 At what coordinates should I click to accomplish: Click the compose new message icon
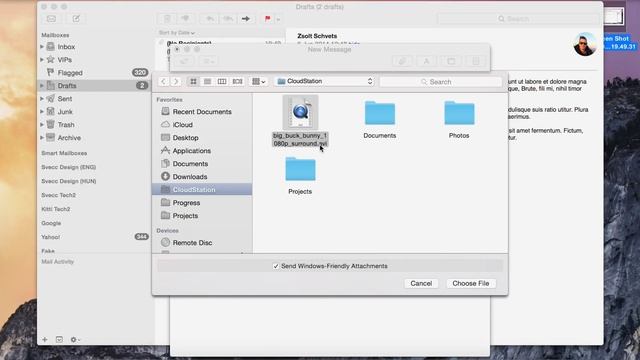(76, 19)
